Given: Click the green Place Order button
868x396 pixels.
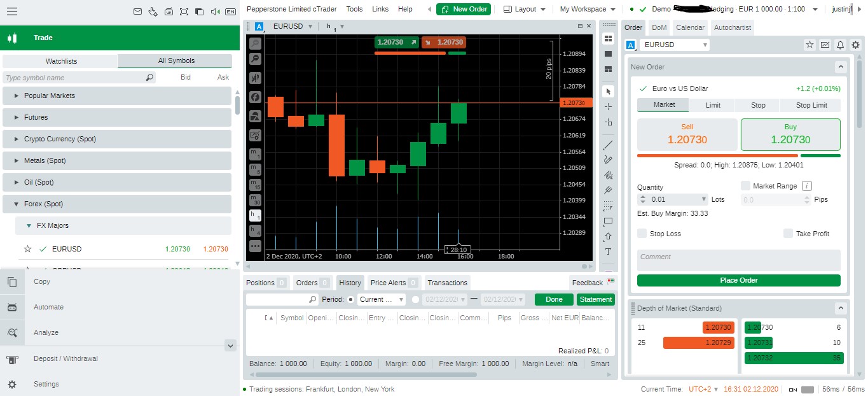Looking at the screenshot, I should pyautogui.click(x=738, y=280).
